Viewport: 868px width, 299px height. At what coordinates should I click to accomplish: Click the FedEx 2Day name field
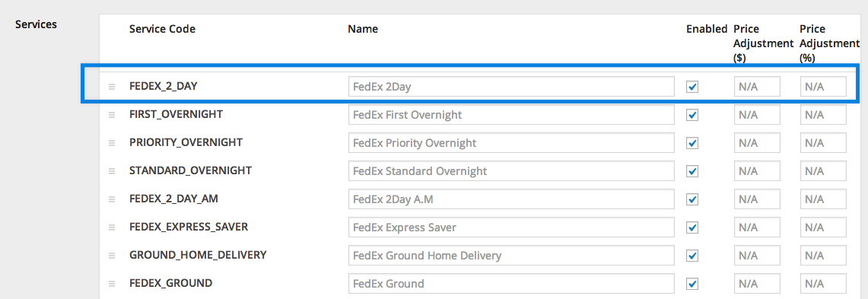pyautogui.click(x=511, y=87)
